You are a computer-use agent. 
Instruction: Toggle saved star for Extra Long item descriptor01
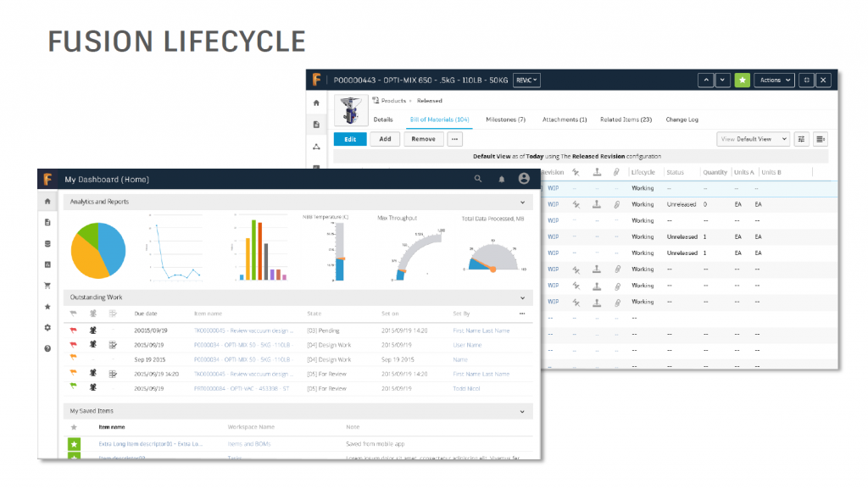(x=75, y=443)
